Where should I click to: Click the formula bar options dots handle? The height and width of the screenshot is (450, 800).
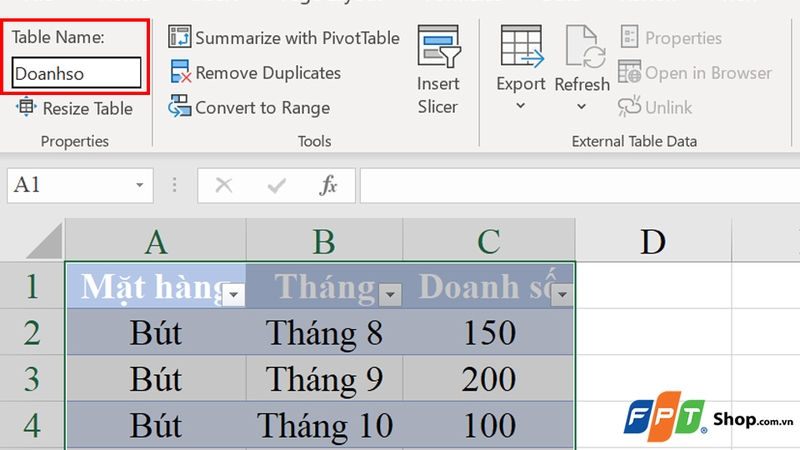tap(174, 185)
